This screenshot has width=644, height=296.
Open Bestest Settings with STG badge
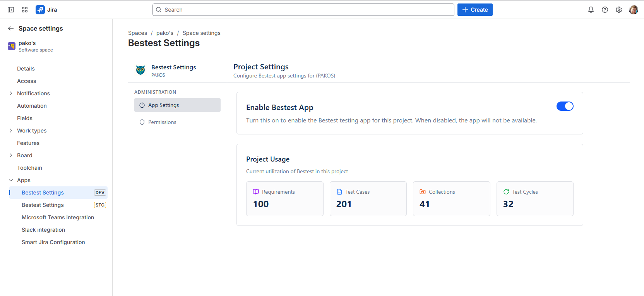pyautogui.click(x=43, y=205)
